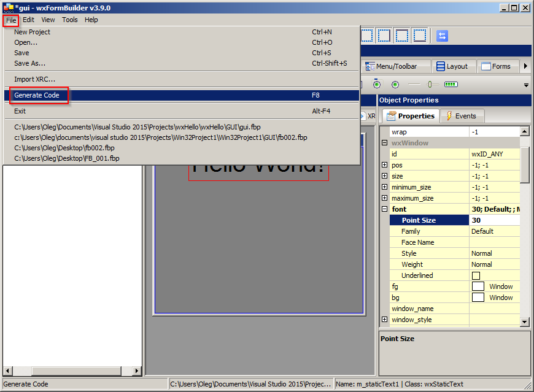Toggle the Underlined font checkbox
Screen dimensions: 534x392
pos(476,275)
